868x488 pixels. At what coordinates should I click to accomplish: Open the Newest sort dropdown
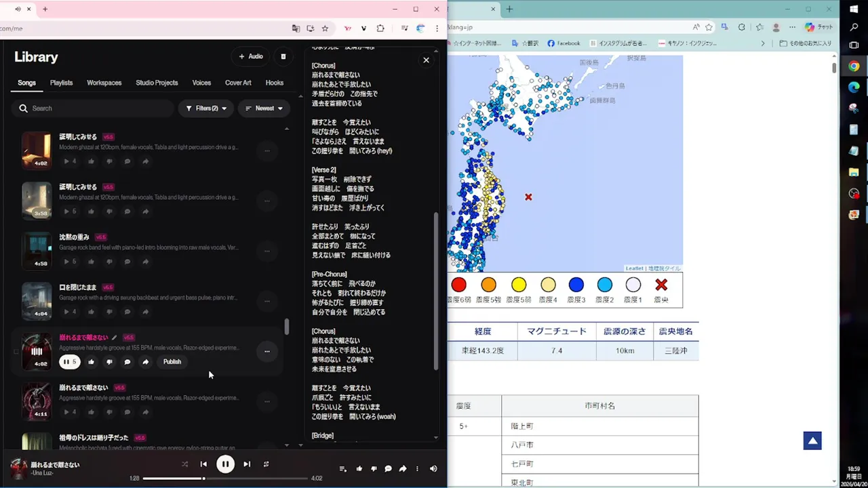pyautogui.click(x=264, y=108)
